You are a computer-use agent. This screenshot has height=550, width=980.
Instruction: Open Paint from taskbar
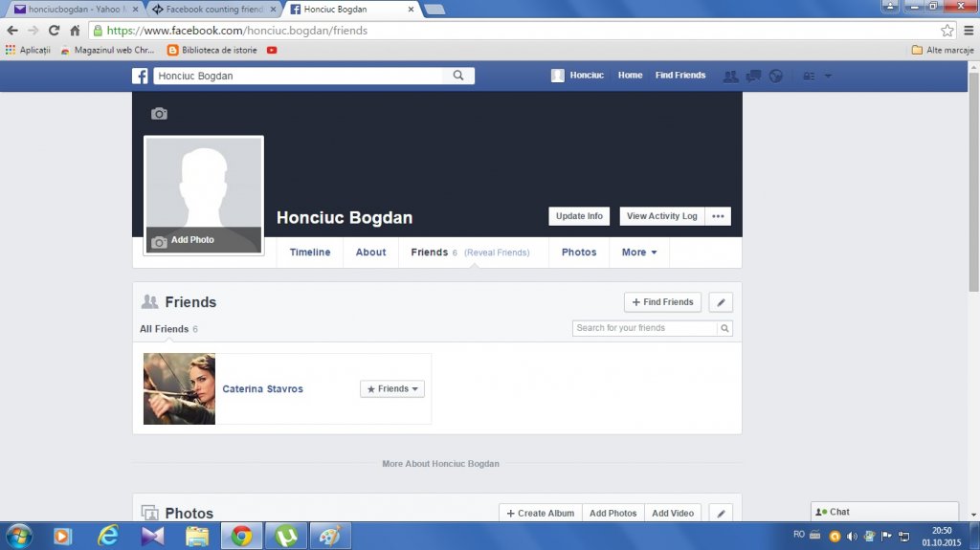pyautogui.click(x=330, y=537)
